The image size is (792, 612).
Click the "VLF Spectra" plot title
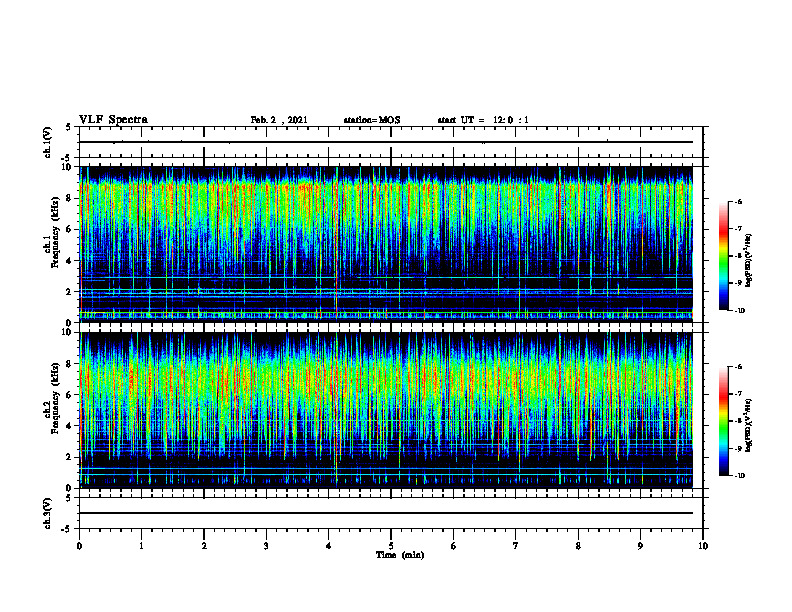pos(113,120)
